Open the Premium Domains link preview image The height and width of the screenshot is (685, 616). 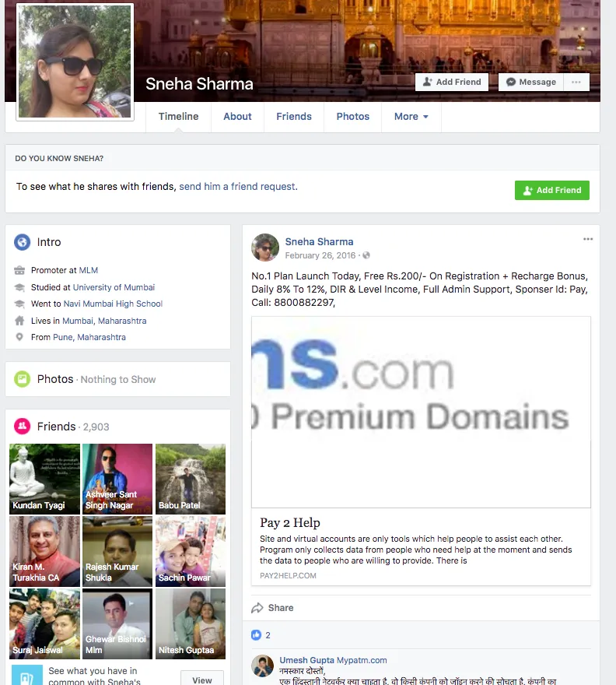click(x=421, y=412)
